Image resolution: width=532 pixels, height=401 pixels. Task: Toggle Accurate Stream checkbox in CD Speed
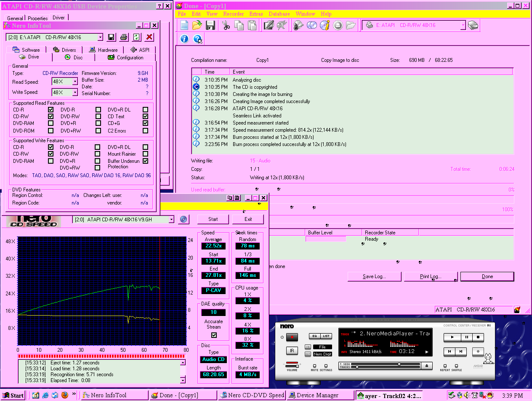click(x=214, y=335)
